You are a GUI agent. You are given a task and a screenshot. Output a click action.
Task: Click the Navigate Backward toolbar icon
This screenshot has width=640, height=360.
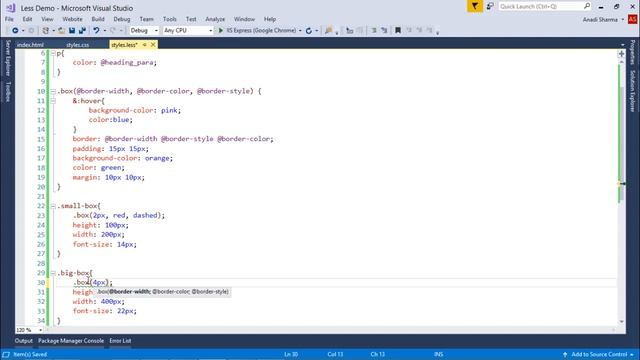click(x=15, y=31)
